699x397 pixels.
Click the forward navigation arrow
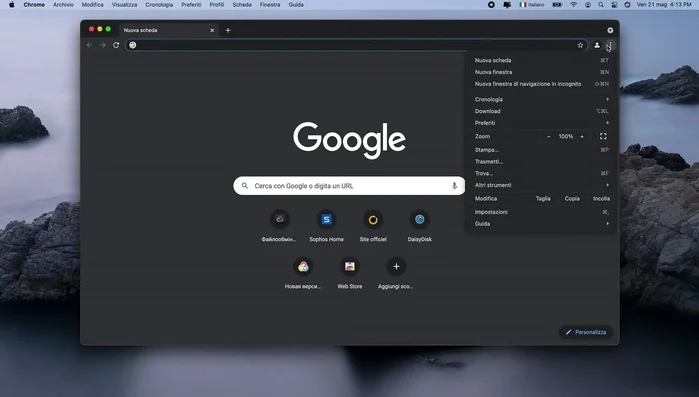tap(103, 45)
